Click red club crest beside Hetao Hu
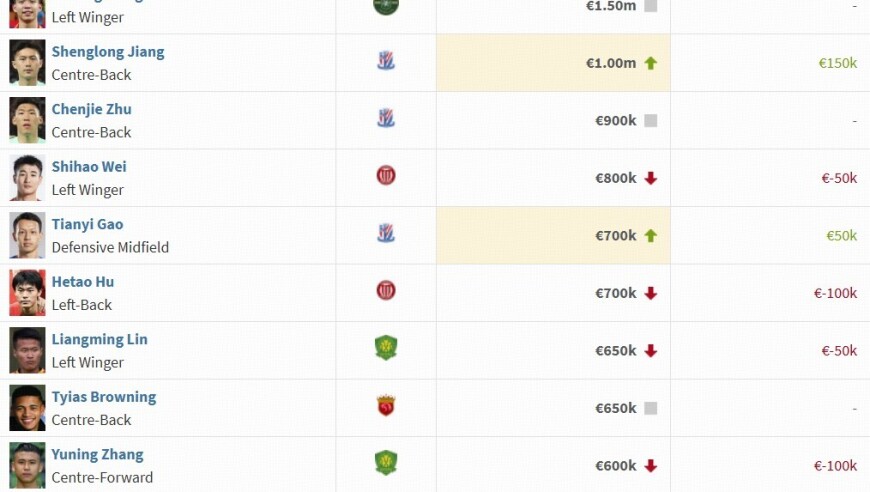870x492 pixels. (x=386, y=291)
